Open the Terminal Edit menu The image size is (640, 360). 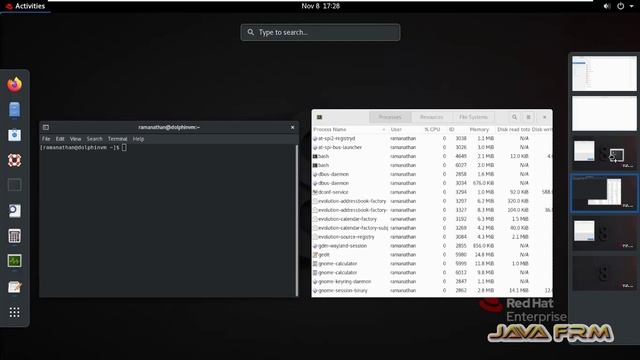(x=60, y=139)
